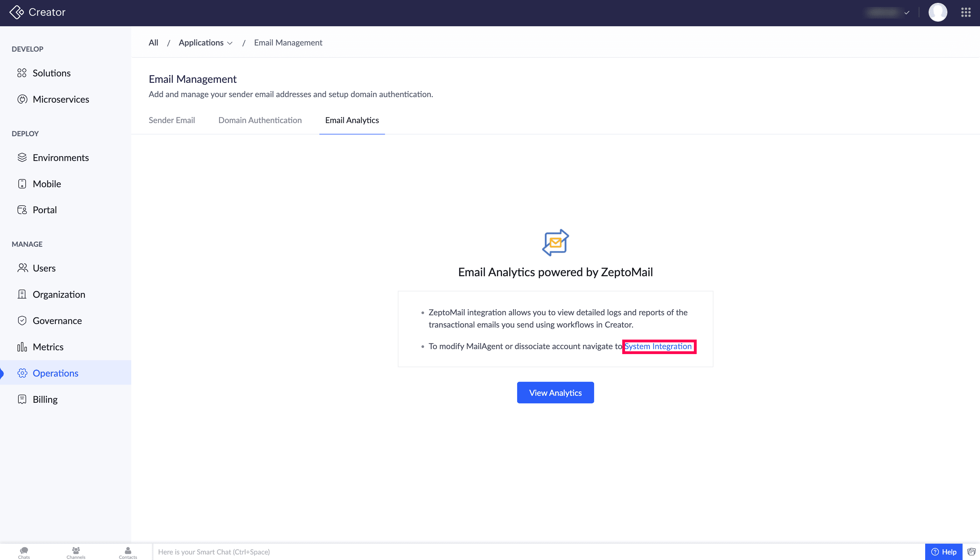Click the Solutions sidebar icon

[22, 73]
